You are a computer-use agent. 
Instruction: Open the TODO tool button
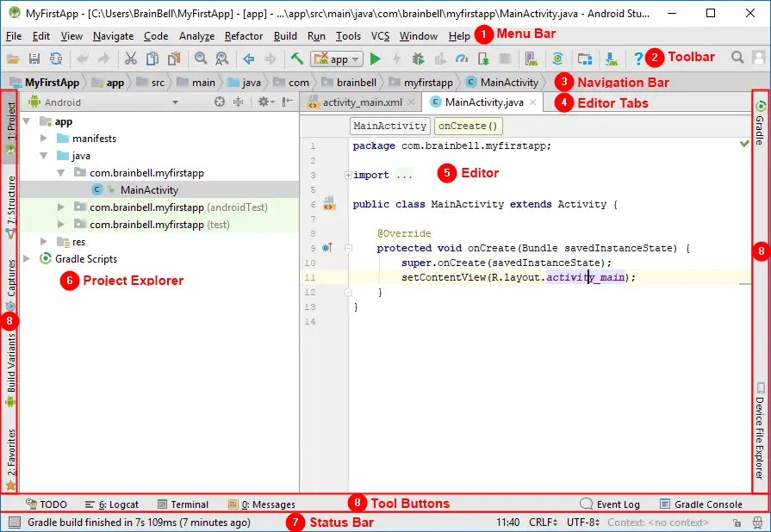[x=47, y=504]
